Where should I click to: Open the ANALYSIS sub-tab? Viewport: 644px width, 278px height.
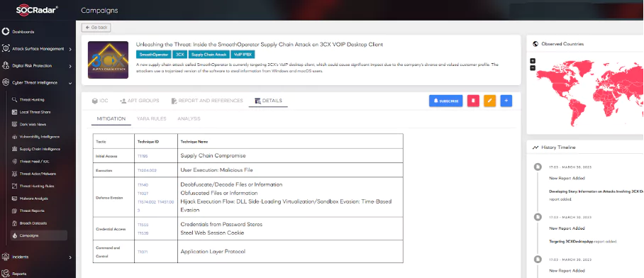point(189,118)
